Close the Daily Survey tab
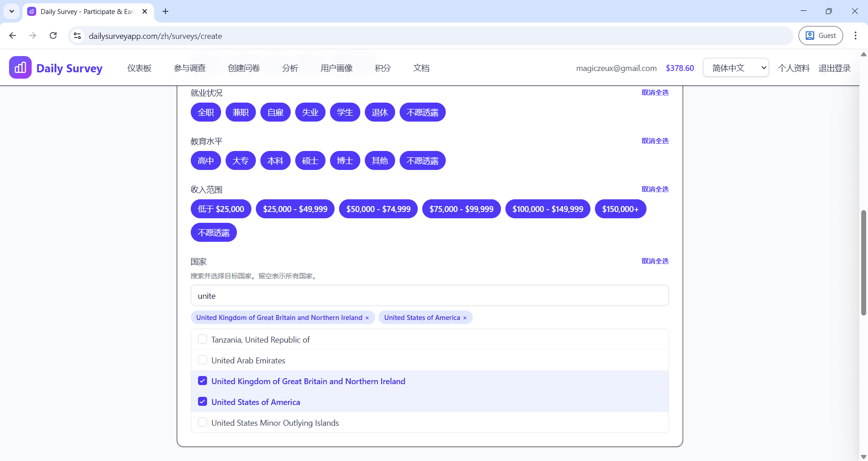Image resolution: width=868 pixels, height=461 pixels. [x=145, y=11]
